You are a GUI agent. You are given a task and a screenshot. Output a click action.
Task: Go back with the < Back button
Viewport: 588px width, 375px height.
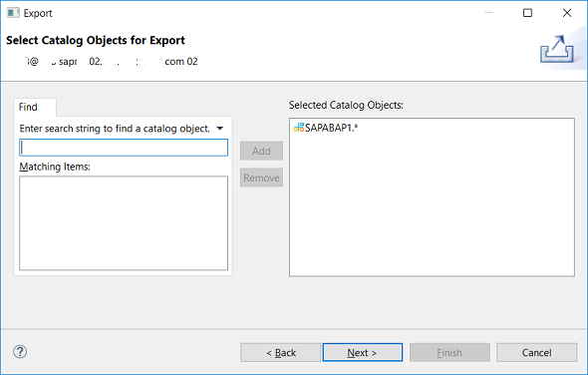(x=280, y=352)
